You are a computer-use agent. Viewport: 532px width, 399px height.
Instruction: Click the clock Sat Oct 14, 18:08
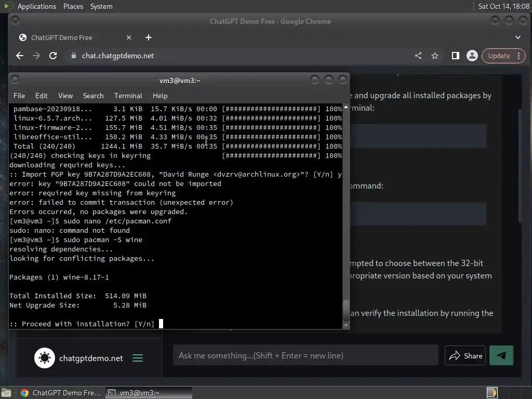[x=504, y=6]
